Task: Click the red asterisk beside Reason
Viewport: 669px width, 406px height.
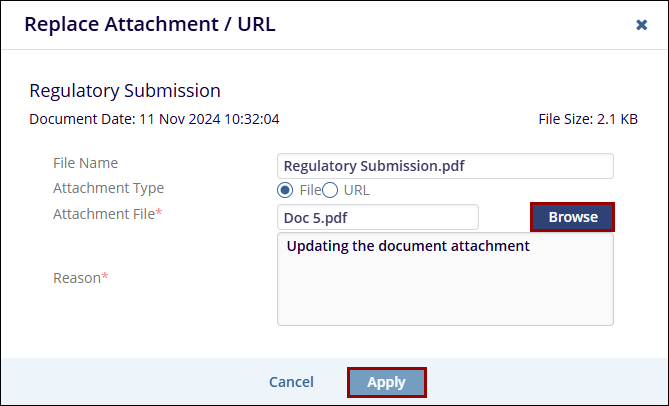Action: pos(105,277)
